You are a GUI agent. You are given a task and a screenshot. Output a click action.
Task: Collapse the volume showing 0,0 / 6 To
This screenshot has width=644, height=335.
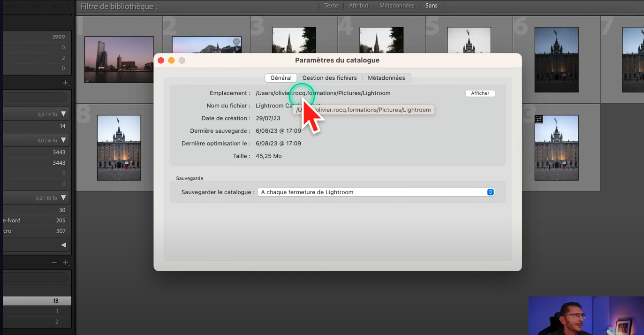click(x=63, y=140)
